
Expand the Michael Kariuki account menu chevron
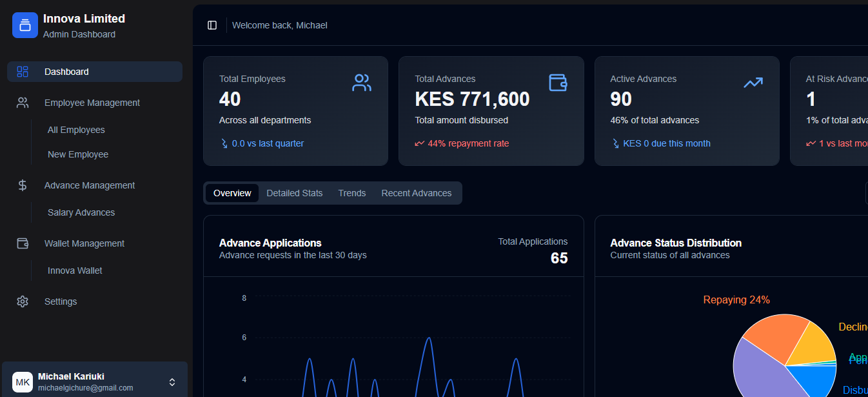[172, 382]
